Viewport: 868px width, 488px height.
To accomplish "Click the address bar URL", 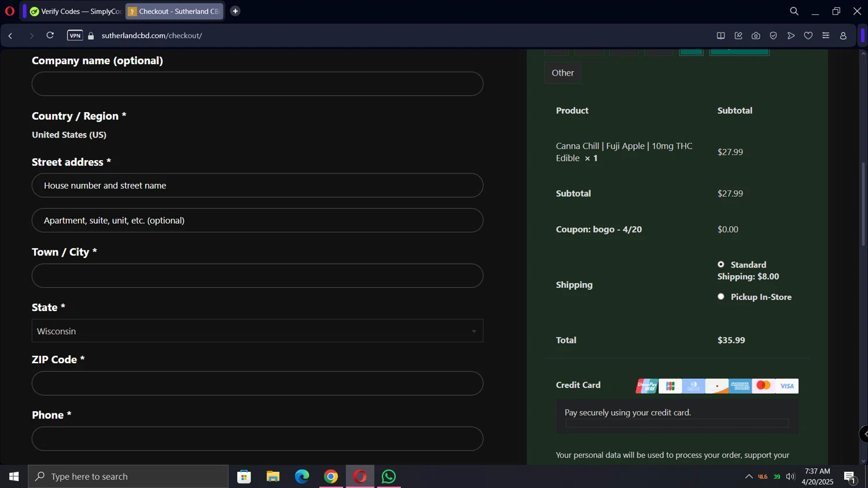I will (152, 36).
